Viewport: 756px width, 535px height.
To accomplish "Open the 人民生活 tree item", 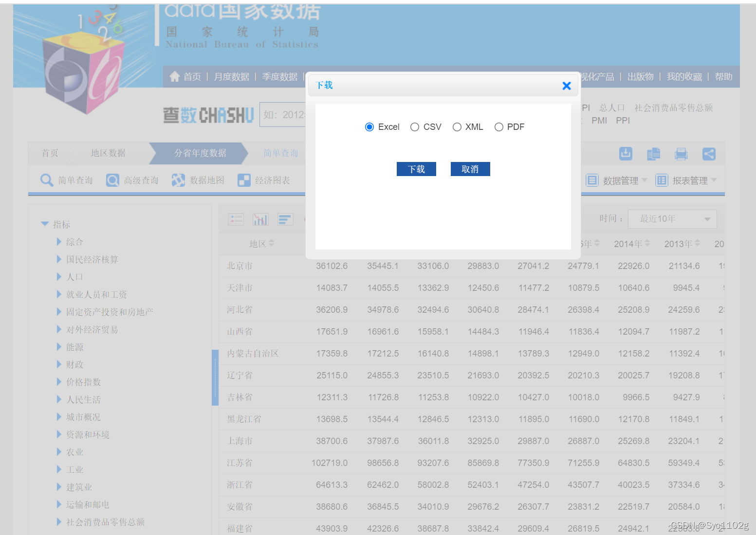I will [x=84, y=399].
